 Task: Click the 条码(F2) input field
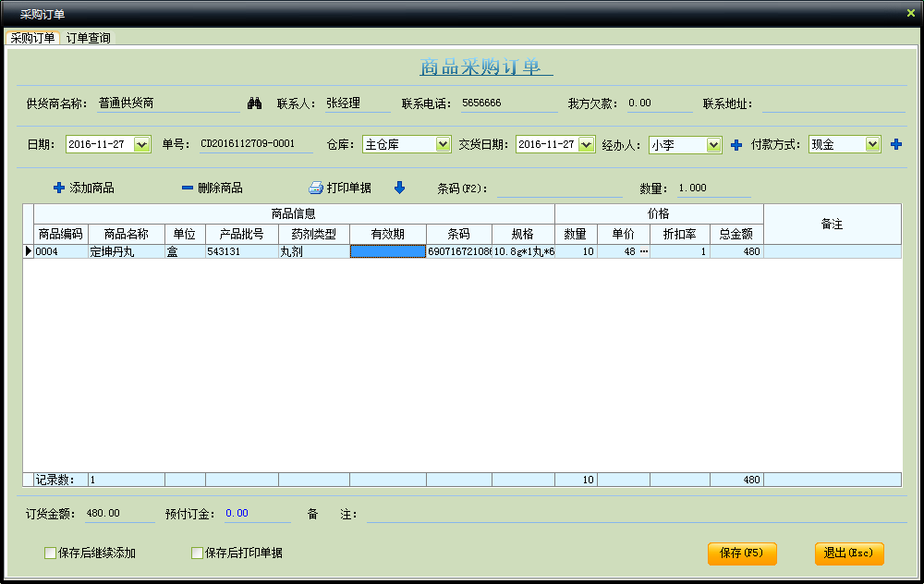pyautogui.click(x=560, y=189)
